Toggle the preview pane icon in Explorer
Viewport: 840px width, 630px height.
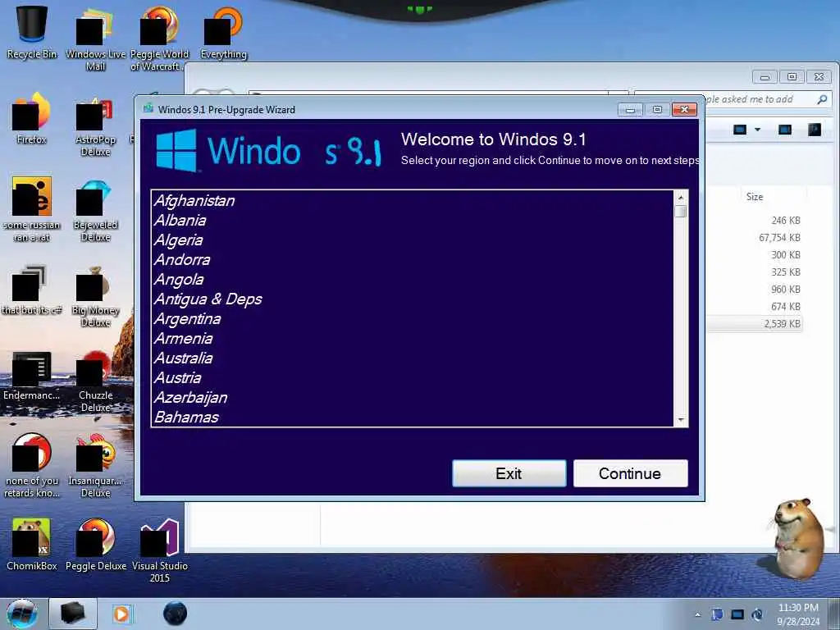785,130
